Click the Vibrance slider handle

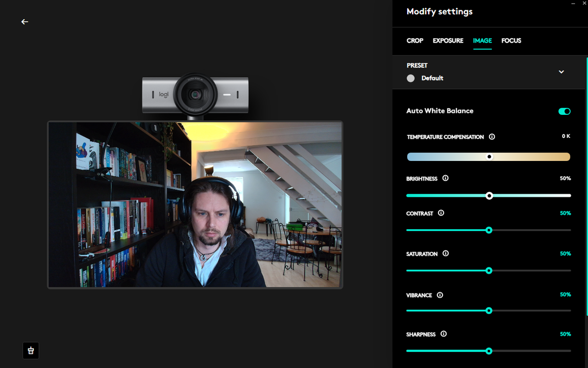(x=489, y=311)
